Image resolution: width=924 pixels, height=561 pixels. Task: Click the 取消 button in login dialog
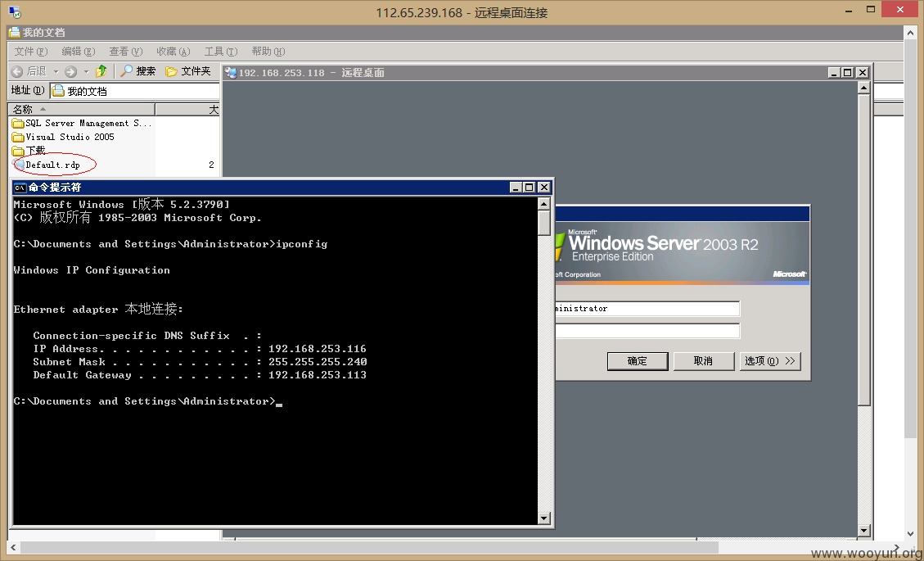(x=703, y=361)
